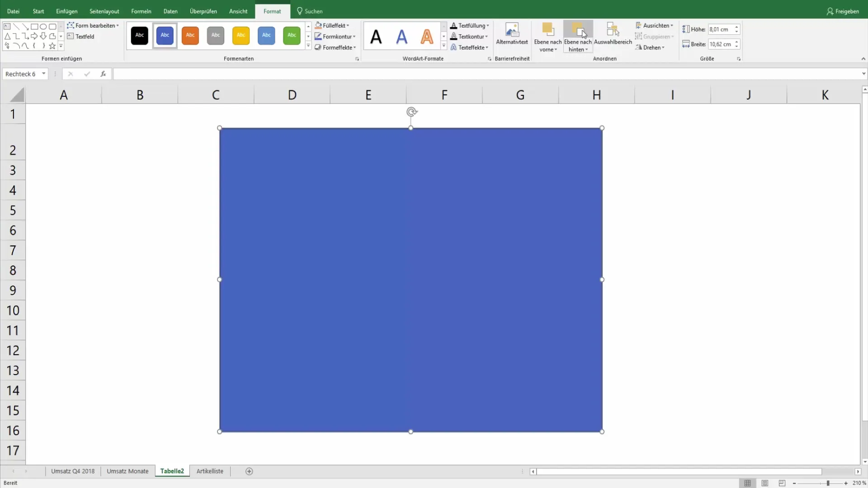
Task: Pick the arrow line shape
Action: tap(25, 26)
